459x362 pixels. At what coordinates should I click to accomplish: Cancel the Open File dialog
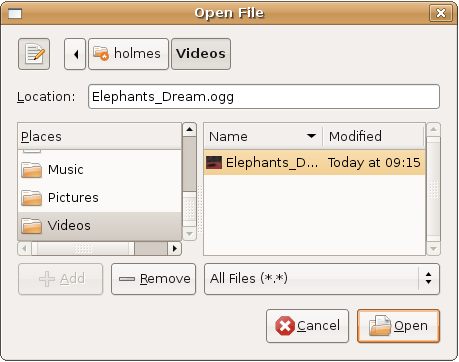[x=307, y=326]
